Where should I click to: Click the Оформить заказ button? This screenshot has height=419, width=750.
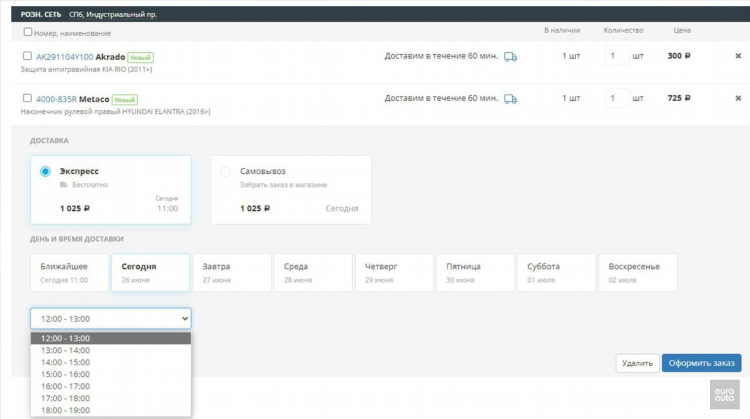pos(701,363)
